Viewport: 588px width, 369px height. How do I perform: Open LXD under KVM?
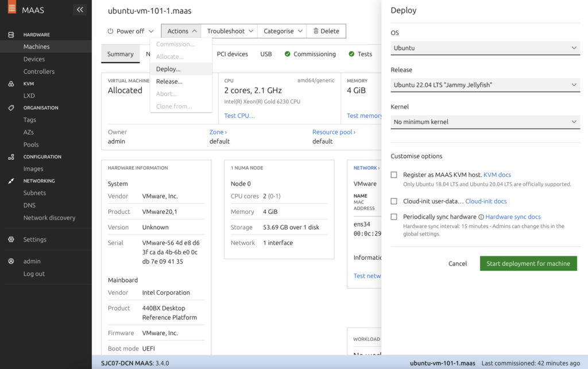pos(29,96)
